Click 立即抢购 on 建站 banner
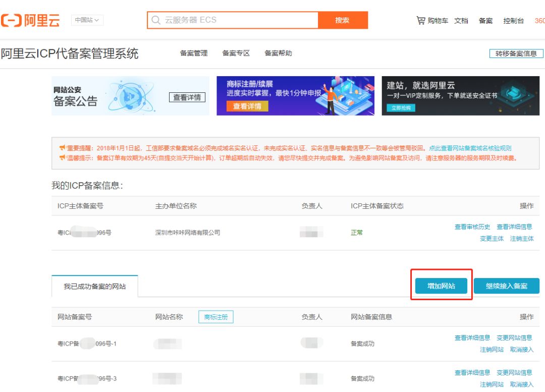Screen dimensions: 545x392 click(x=401, y=108)
